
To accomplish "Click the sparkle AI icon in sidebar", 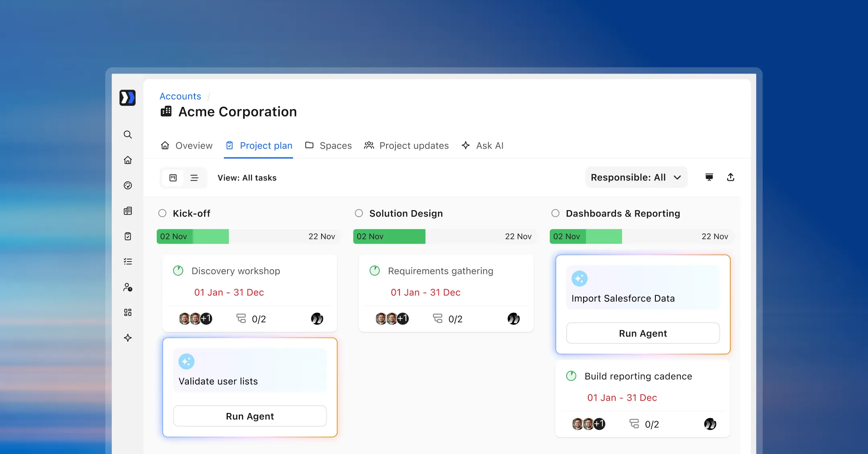I will click(x=128, y=338).
